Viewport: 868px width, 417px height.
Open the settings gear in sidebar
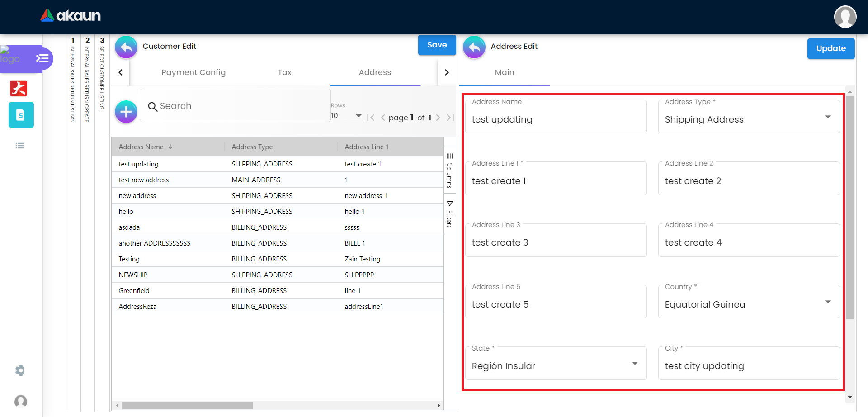pyautogui.click(x=20, y=370)
